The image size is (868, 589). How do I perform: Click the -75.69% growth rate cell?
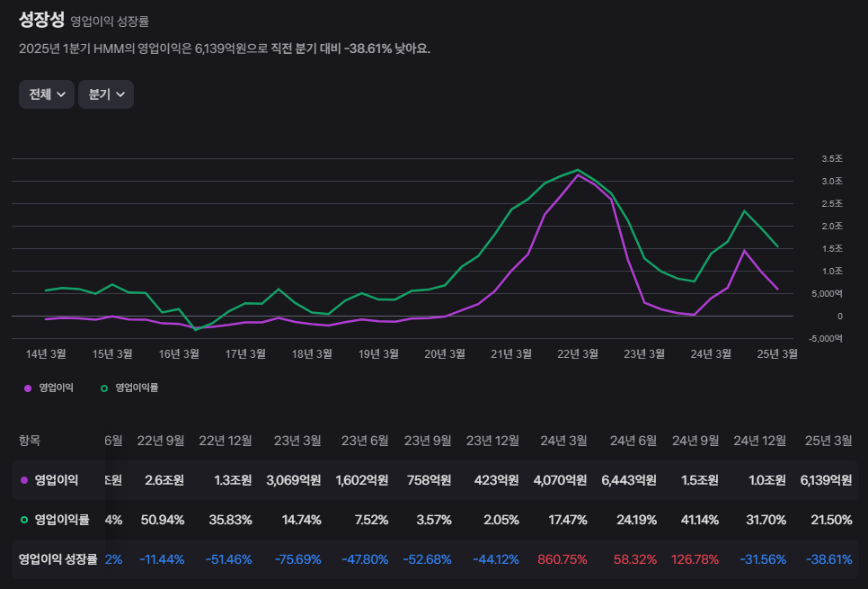[297, 559]
